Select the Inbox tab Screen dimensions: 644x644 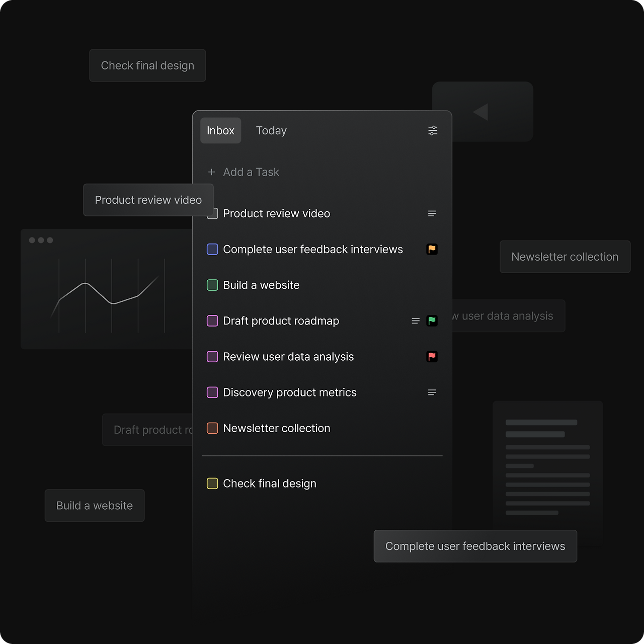tap(220, 130)
